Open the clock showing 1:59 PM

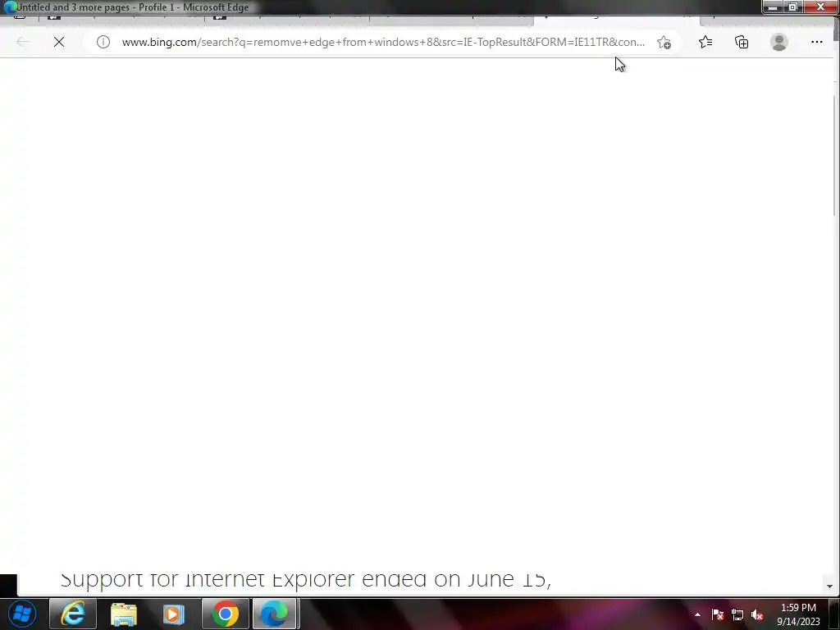coord(798,614)
